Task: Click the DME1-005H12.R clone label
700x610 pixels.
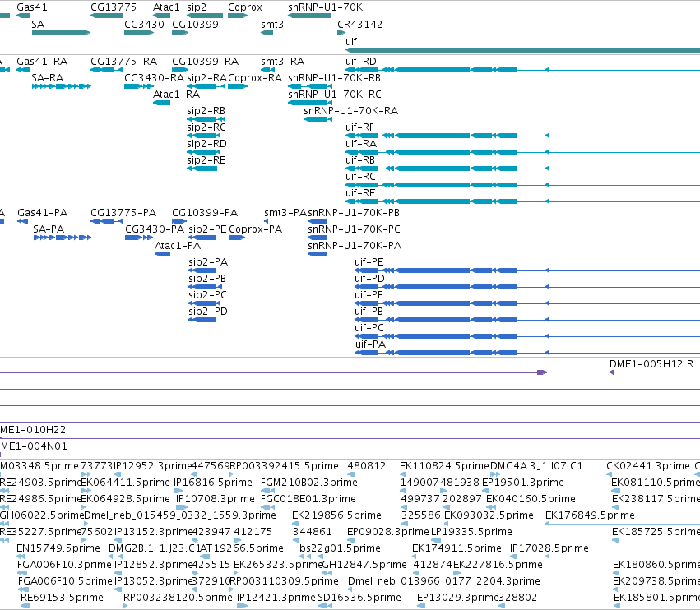Action: pyautogui.click(x=651, y=363)
